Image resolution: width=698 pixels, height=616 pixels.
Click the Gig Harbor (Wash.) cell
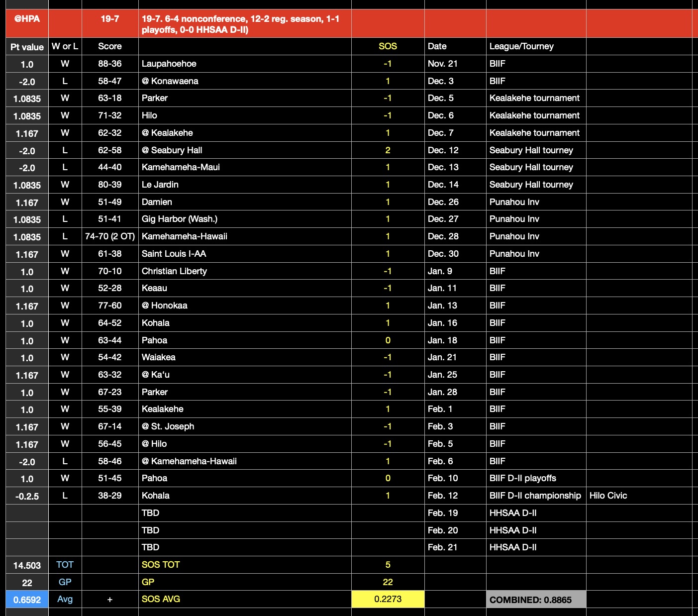click(180, 219)
